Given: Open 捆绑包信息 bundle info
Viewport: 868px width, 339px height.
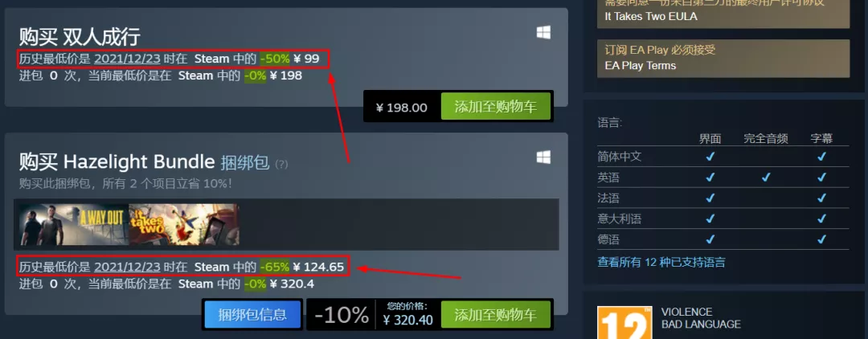Looking at the screenshot, I should [x=252, y=315].
